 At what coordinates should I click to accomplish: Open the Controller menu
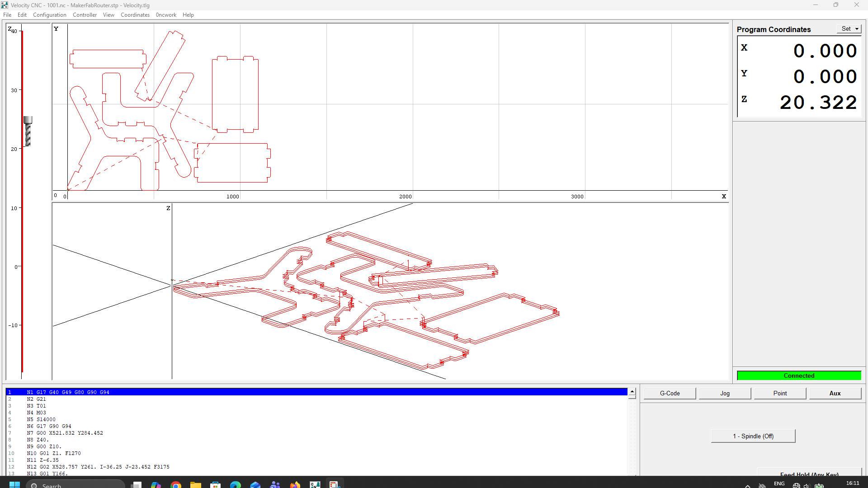point(85,15)
